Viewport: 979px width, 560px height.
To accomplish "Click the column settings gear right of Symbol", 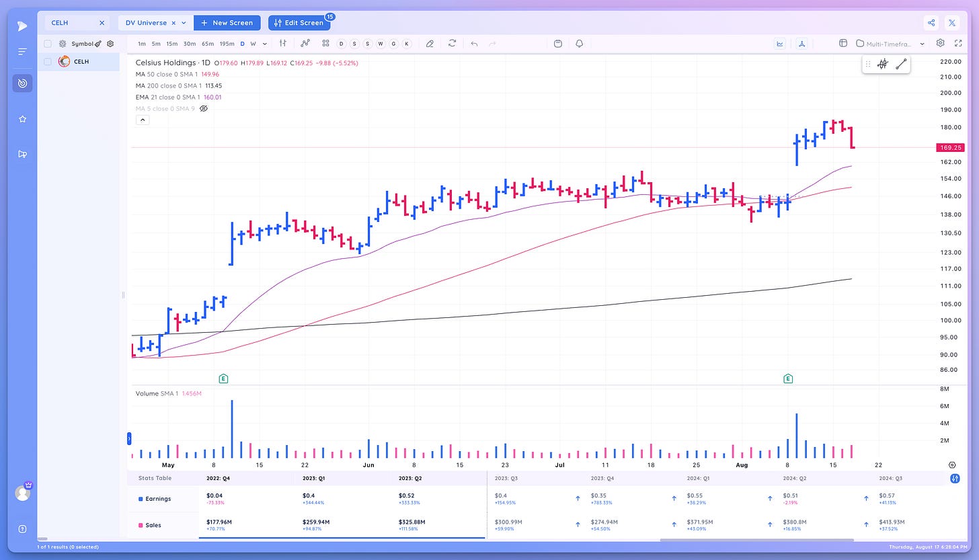I will tap(110, 44).
